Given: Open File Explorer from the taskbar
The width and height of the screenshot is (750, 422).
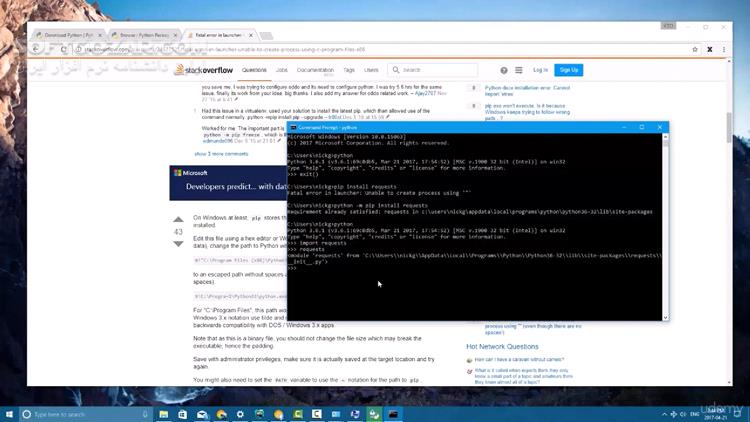Looking at the screenshot, I should (x=164, y=414).
